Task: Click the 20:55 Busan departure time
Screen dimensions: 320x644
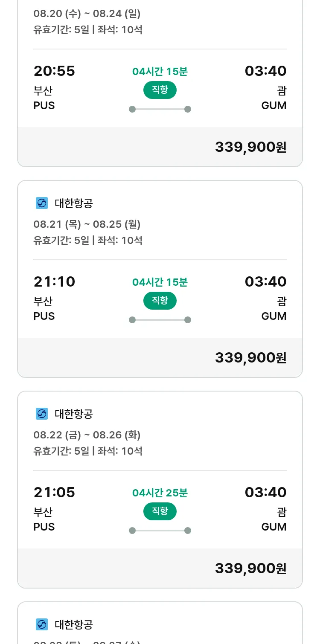Action: click(x=54, y=71)
